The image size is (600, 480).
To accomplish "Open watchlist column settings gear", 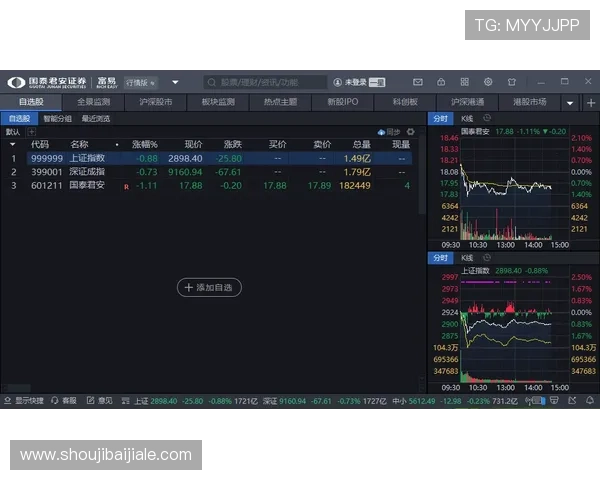I will tap(411, 132).
